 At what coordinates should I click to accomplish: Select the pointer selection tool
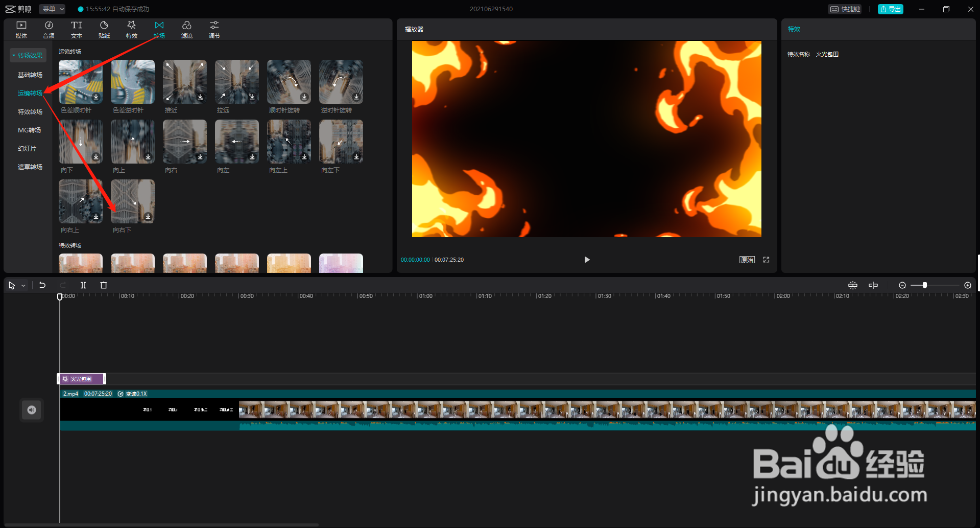click(12, 285)
